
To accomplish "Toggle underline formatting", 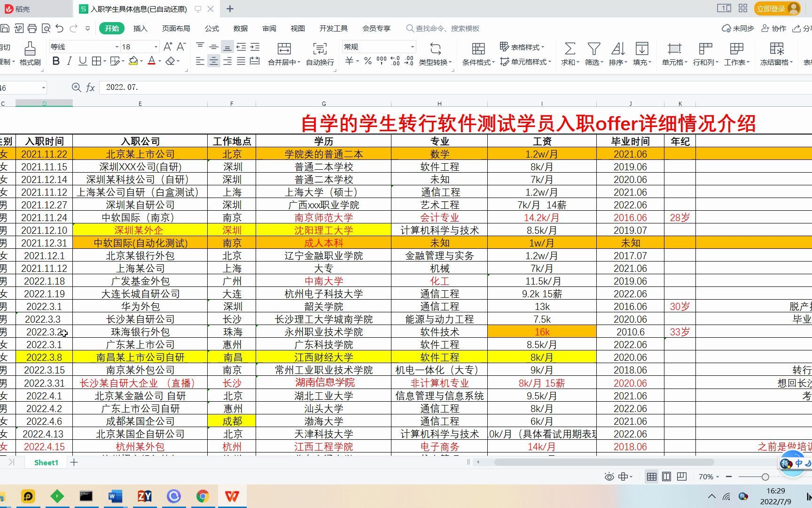I will [83, 61].
